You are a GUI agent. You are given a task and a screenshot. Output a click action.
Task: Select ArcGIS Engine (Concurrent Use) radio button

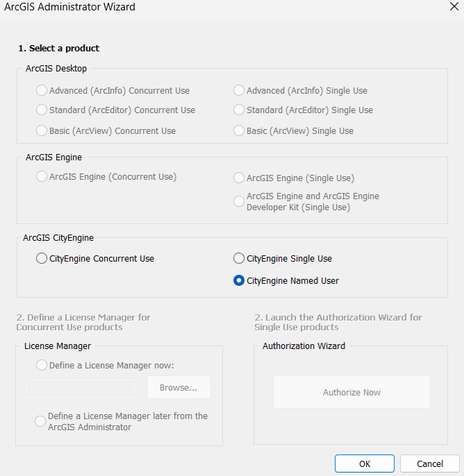point(42,177)
